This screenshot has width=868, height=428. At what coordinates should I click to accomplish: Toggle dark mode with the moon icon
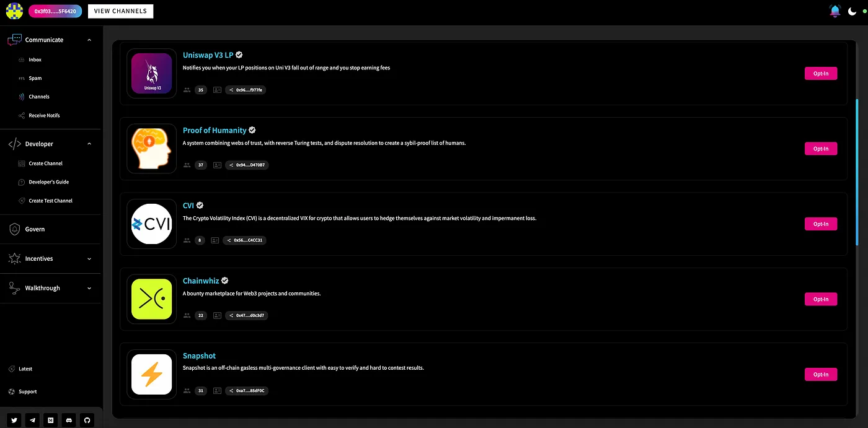852,11
